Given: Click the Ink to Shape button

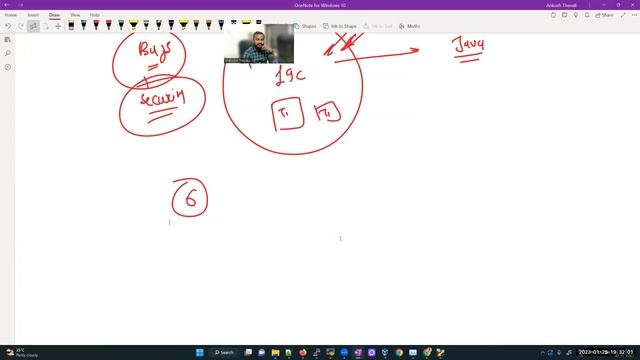Looking at the screenshot, I should 340,26.
